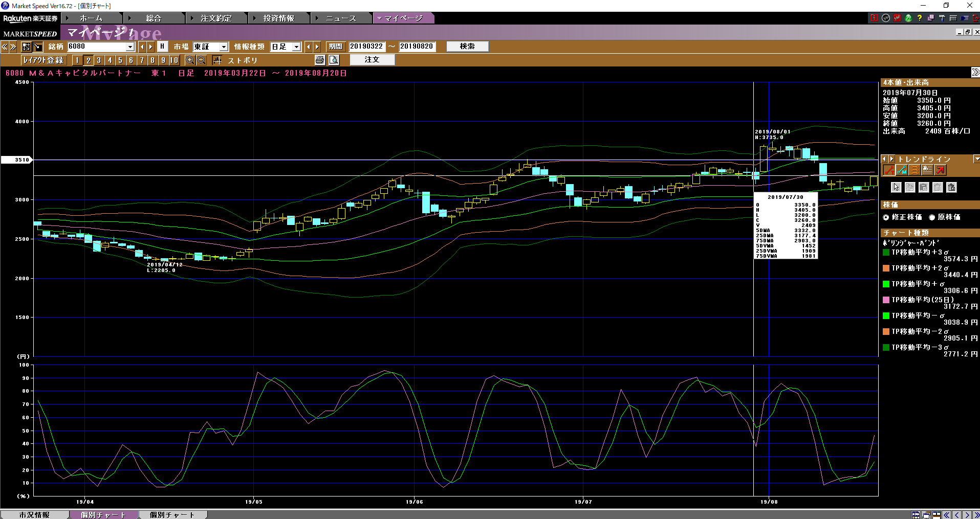Step to previous period type arrow
This screenshot has height=519, width=980.
pyautogui.click(x=308, y=47)
